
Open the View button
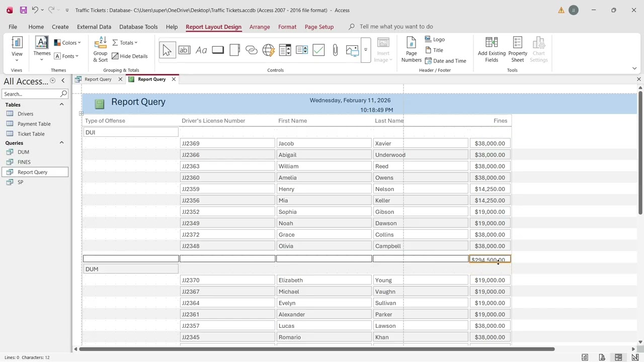tap(17, 50)
